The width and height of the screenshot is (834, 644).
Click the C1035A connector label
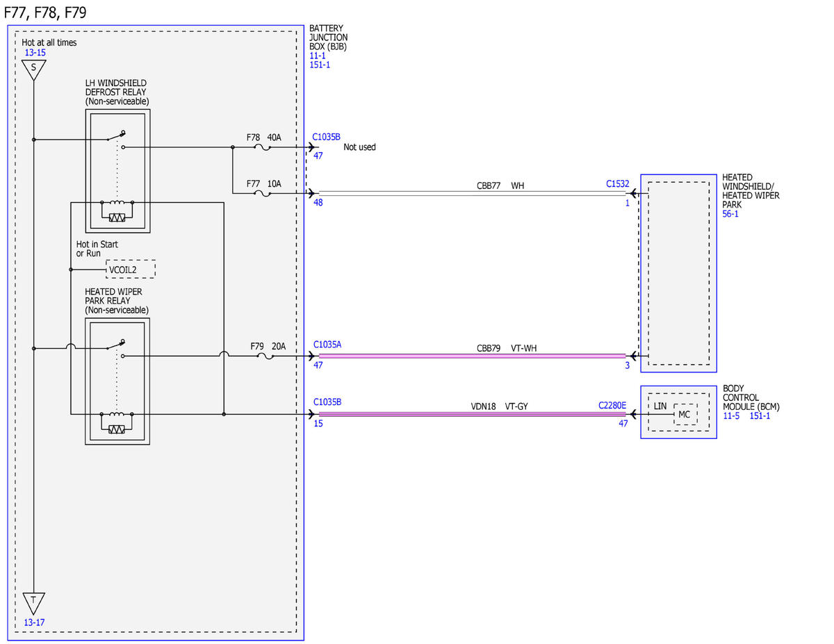pyautogui.click(x=327, y=344)
